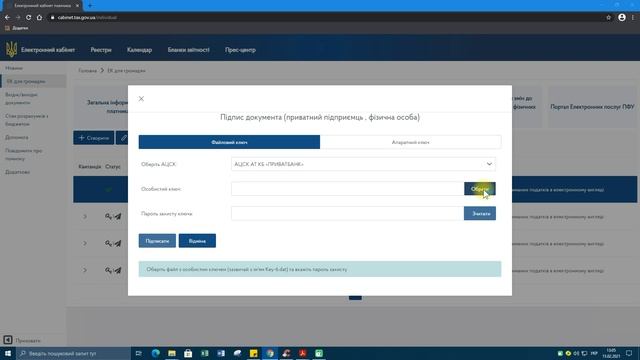640x360 pixels.
Task: Collapse the sidebar with Приховати
Action: coord(23,340)
